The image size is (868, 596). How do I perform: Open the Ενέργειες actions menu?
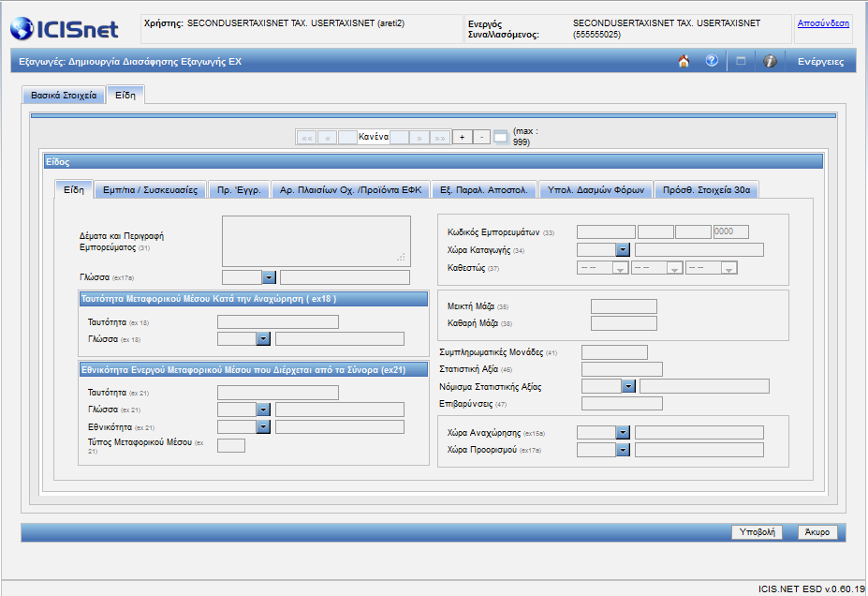(x=820, y=62)
